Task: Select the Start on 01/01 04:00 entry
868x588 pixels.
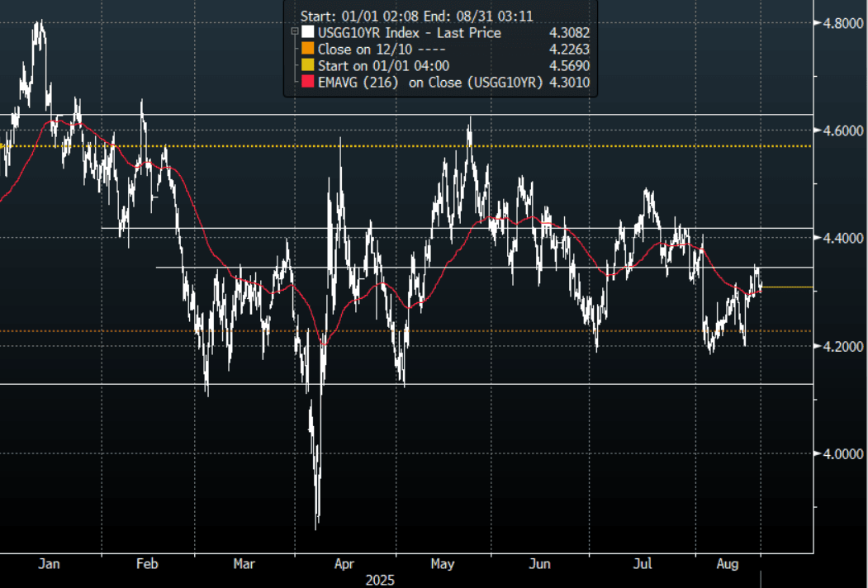Action: (384, 66)
